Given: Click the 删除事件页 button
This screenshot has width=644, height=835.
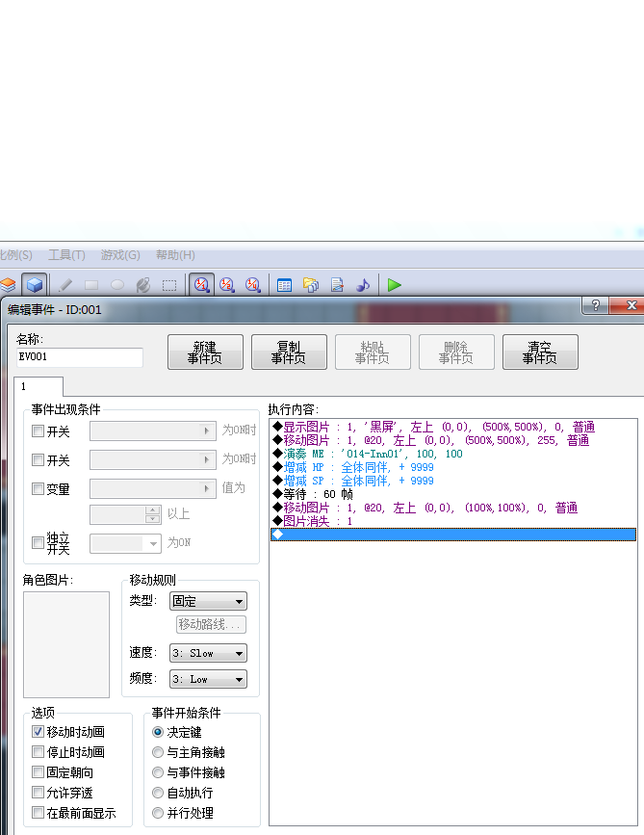Looking at the screenshot, I should 456,352.
